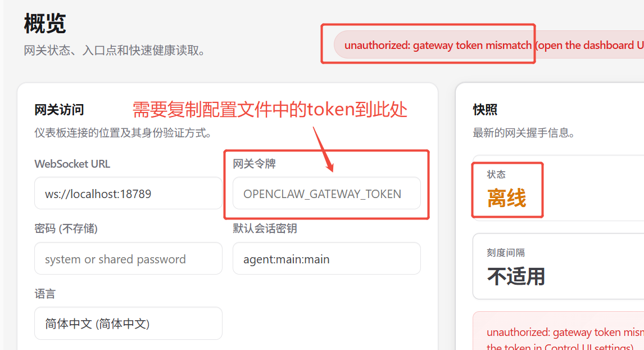Click the 网关访问 section title
This screenshot has height=350, width=644.
click(x=59, y=110)
